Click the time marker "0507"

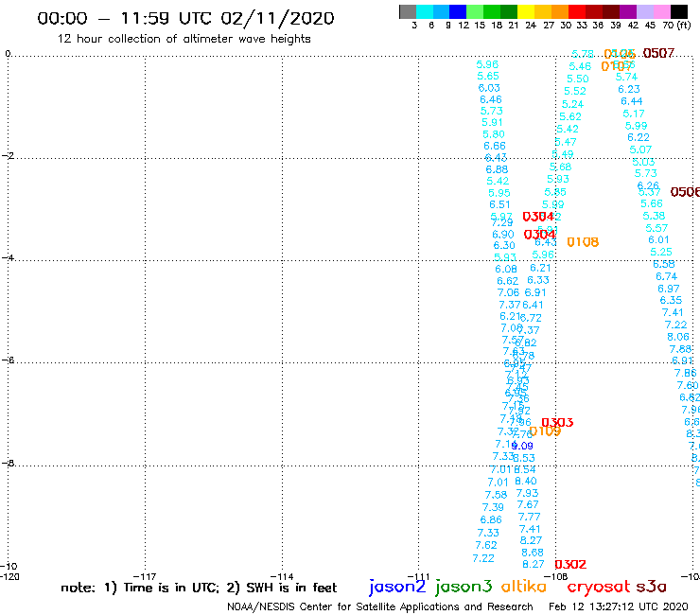click(x=658, y=53)
